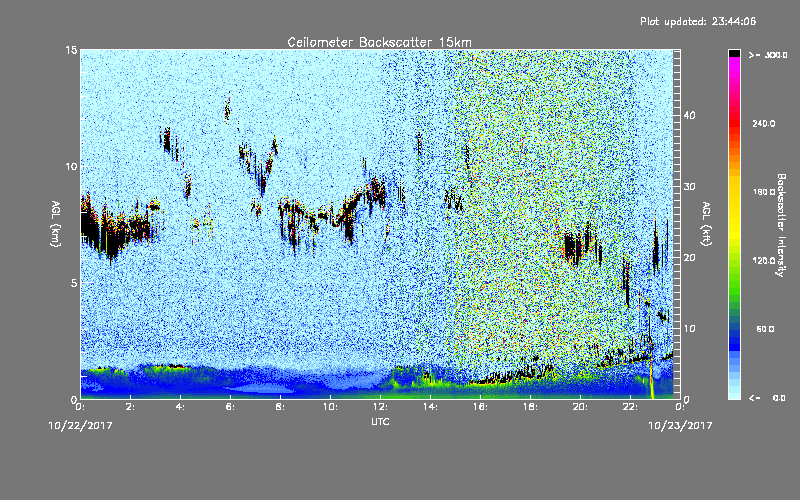Viewport: 800px width, 500px height.
Task: Click the colorbar value 180.0
Action: [x=764, y=192]
